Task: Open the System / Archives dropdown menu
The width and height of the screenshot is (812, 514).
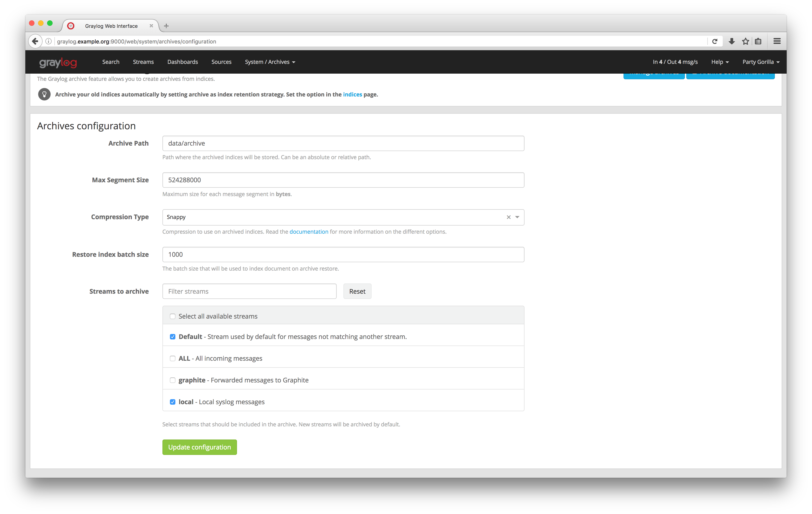Action: pyautogui.click(x=270, y=62)
